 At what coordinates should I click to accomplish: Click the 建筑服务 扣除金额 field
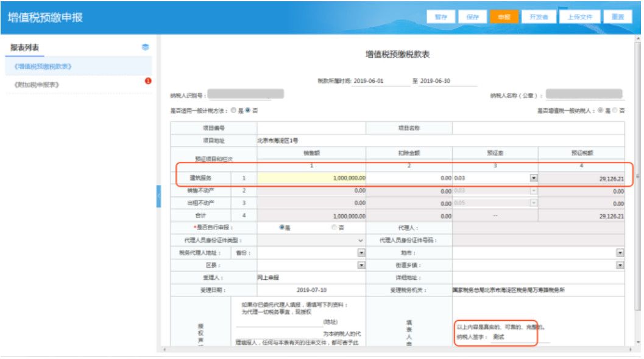(x=409, y=178)
